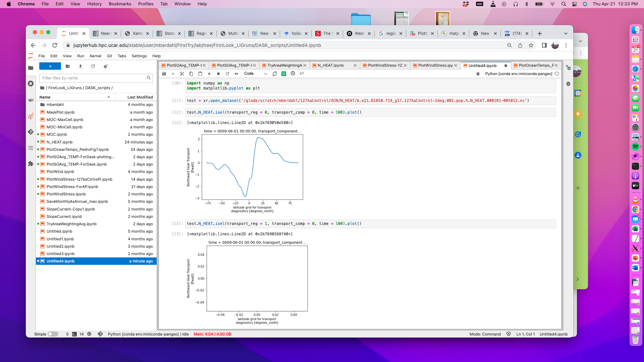The width and height of the screenshot is (644, 362).
Task: Open the New Launcher blue plus button
Action: (50, 66)
